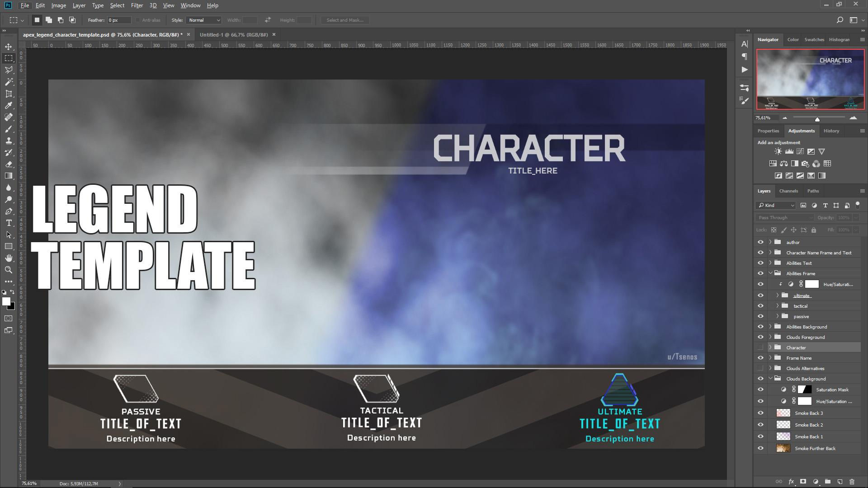Hide the Clouds Foreground group

tap(760, 337)
